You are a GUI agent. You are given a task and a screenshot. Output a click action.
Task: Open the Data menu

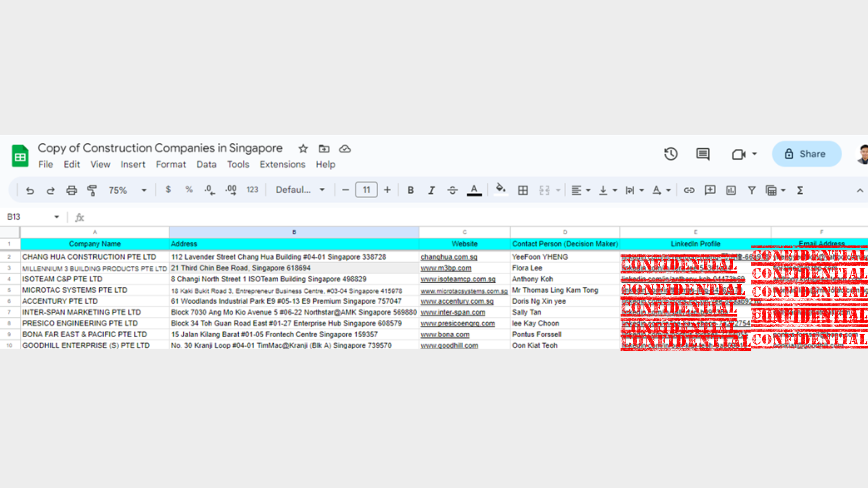pyautogui.click(x=206, y=164)
